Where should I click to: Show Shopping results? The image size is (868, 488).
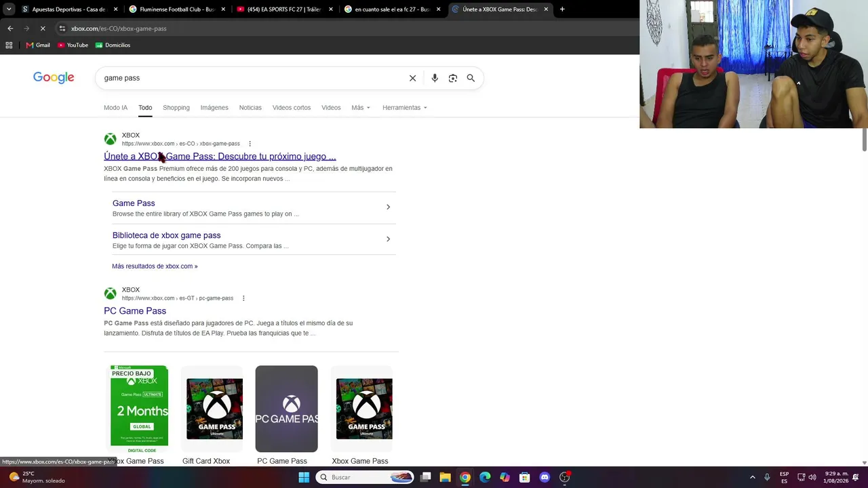(x=176, y=108)
